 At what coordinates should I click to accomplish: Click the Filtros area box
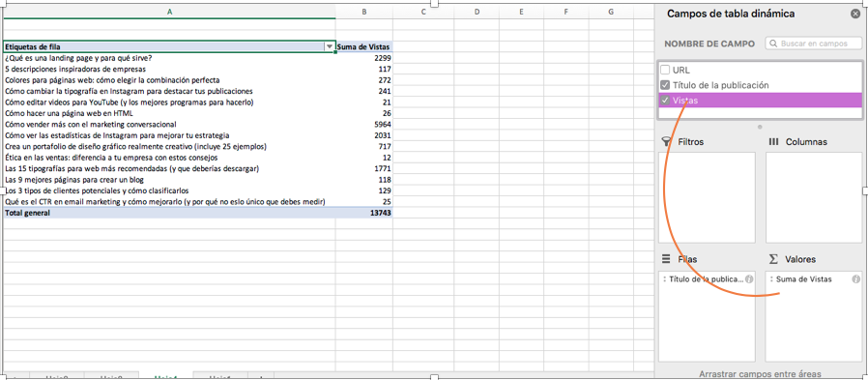pos(707,197)
